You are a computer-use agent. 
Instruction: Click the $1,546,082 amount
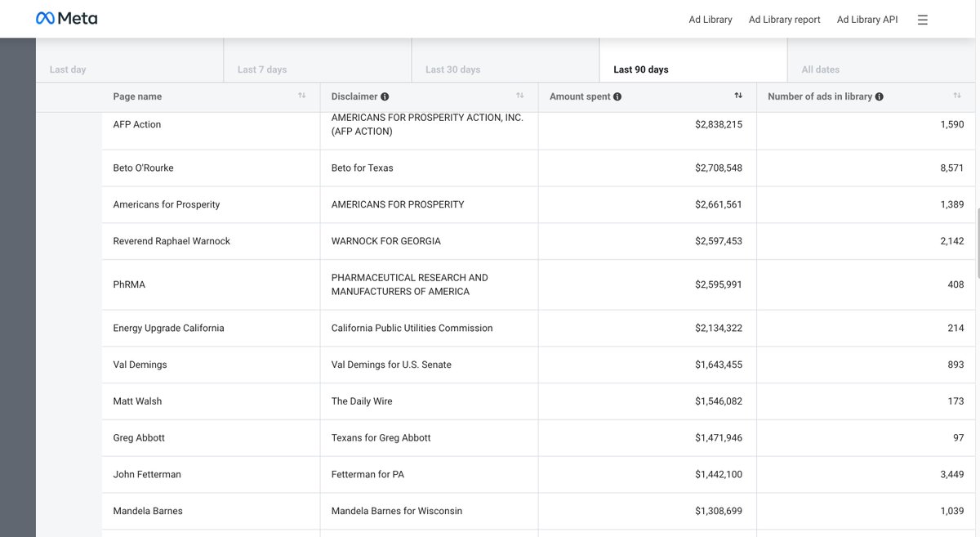(x=719, y=401)
